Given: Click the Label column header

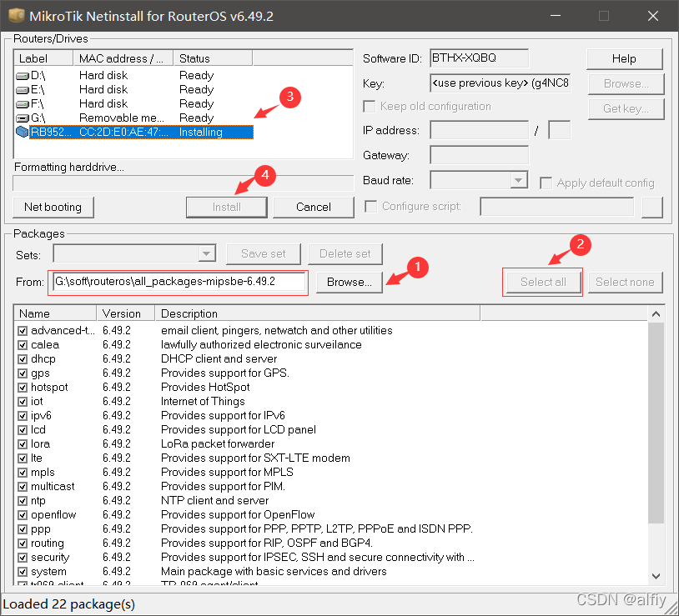Looking at the screenshot, I should point(43,58).
